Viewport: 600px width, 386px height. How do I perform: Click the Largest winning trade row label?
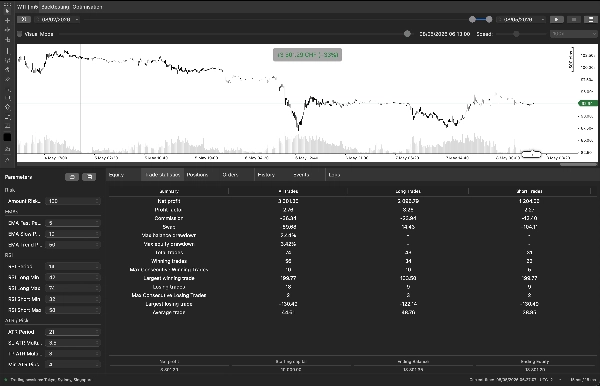(x=169, y=278)
